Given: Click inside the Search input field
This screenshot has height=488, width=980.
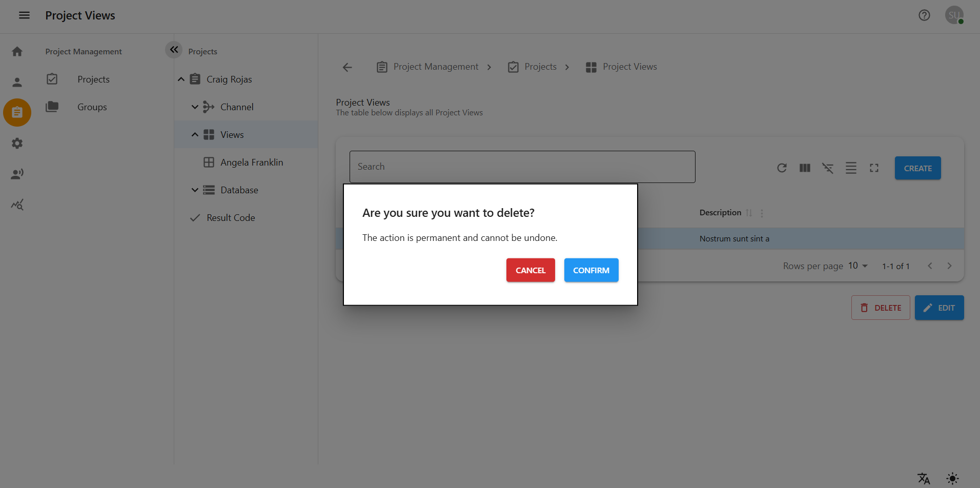Looking at the screenshot, I should coord(522,167).
